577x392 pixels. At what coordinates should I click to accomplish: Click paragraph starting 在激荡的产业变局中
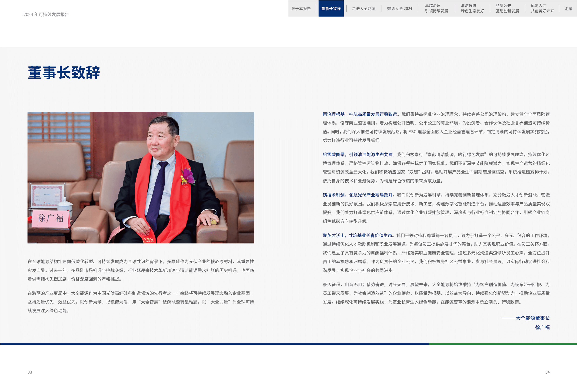click(x=141, y=302)
